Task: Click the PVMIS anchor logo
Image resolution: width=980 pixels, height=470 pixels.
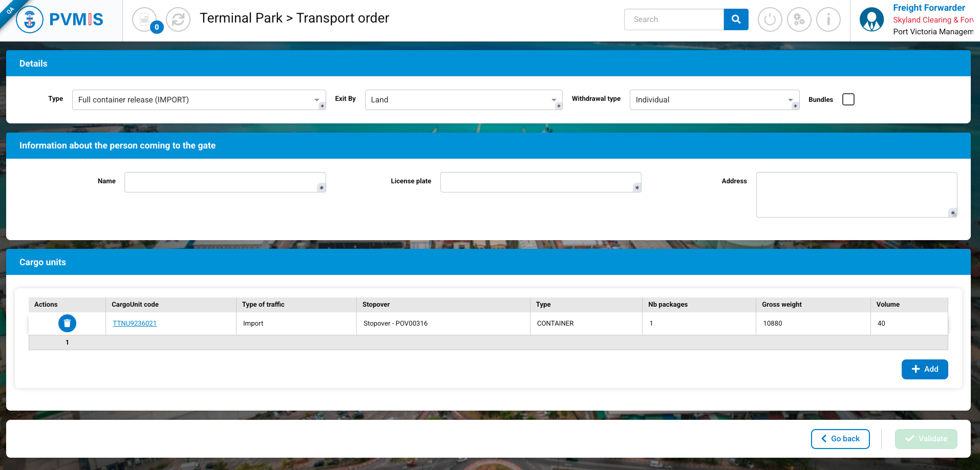Action: (x=30, y=20)
